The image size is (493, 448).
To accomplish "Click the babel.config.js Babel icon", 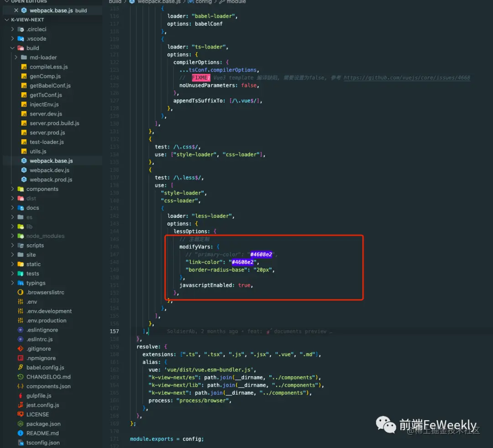I will (21, 368).
